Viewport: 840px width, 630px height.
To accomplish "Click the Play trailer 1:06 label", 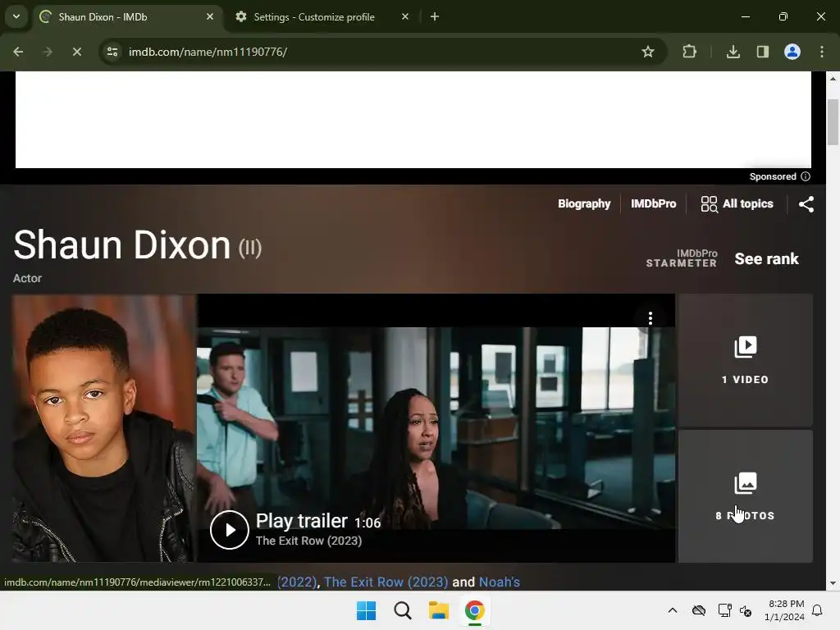I will point(318,521).
